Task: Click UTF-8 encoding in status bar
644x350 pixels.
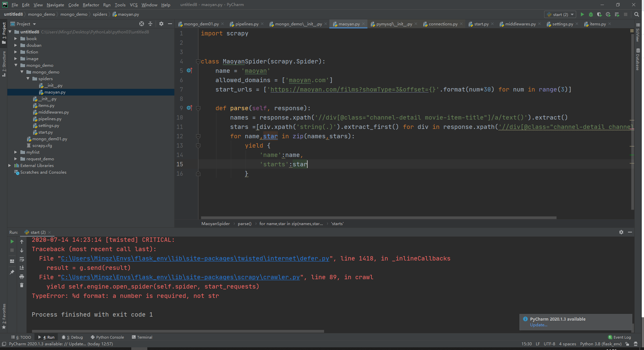Action: click(x=549, y=344)
